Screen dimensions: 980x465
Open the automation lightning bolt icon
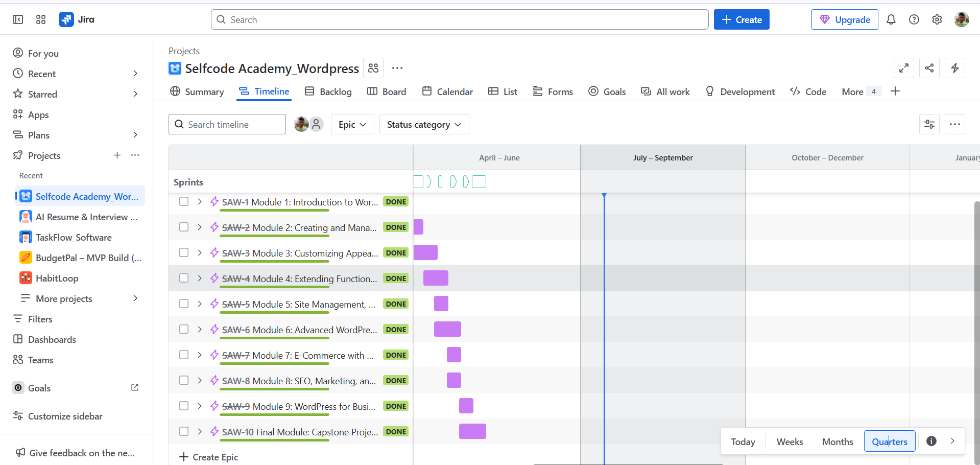click(x=955, y=68)
